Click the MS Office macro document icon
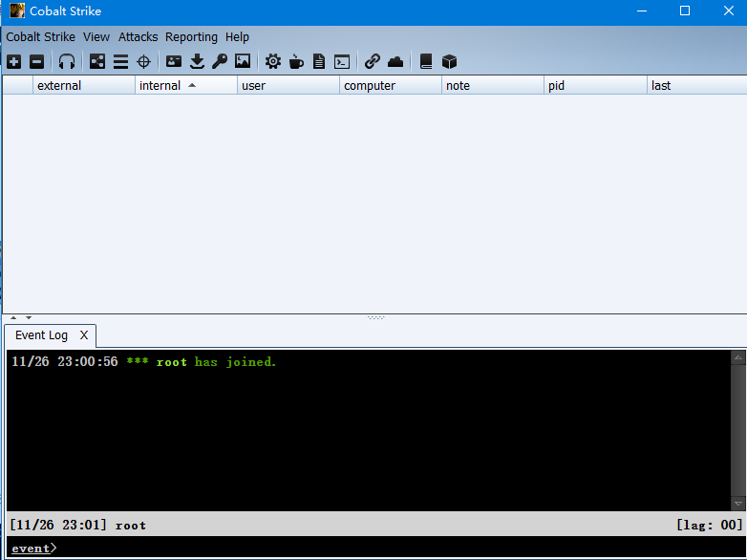Screen dimensions: 747x560 (x=319, y=61)
